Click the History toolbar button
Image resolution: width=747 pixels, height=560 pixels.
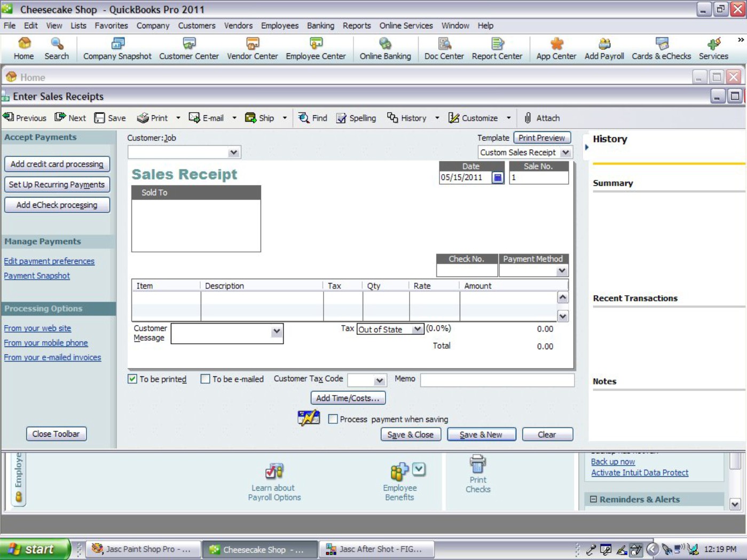tap(407, 118)
